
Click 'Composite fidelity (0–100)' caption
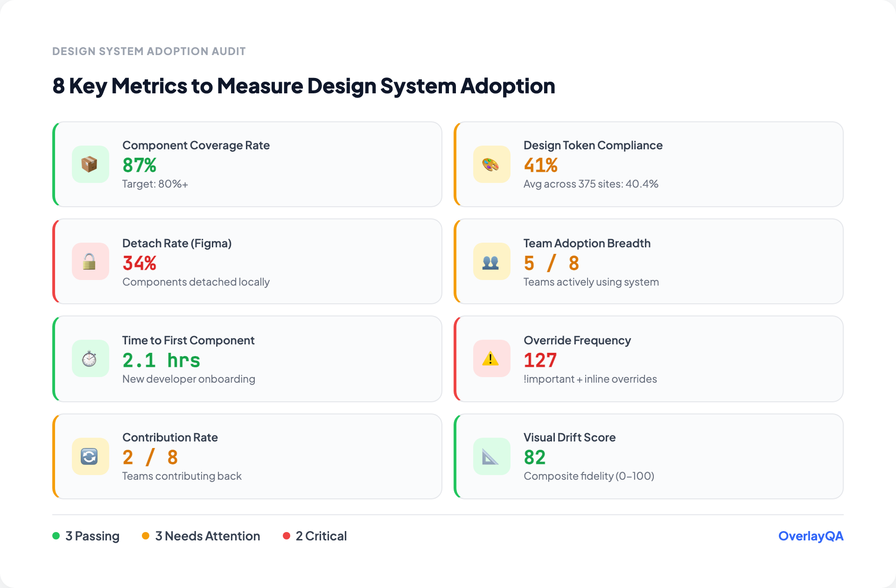(589, 476)
